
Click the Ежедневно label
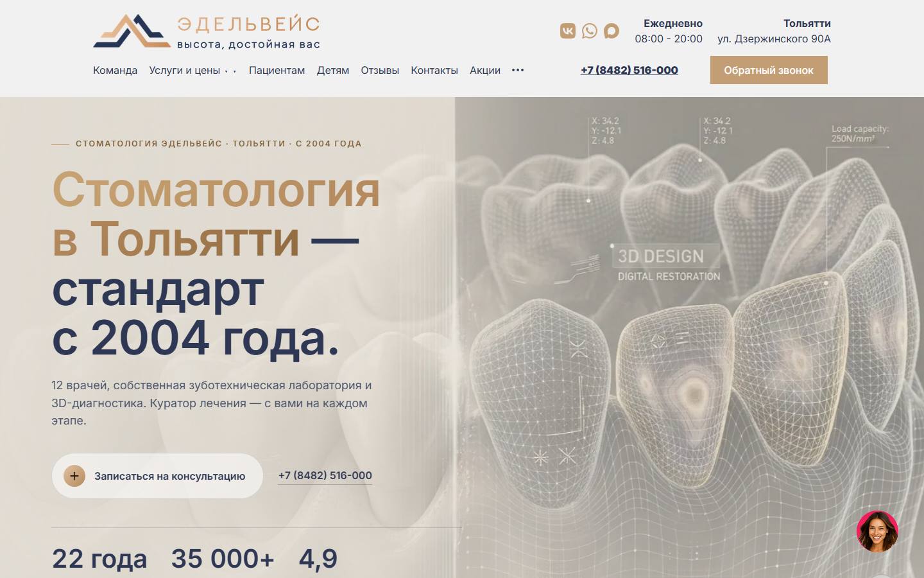(x=673, y=23)
